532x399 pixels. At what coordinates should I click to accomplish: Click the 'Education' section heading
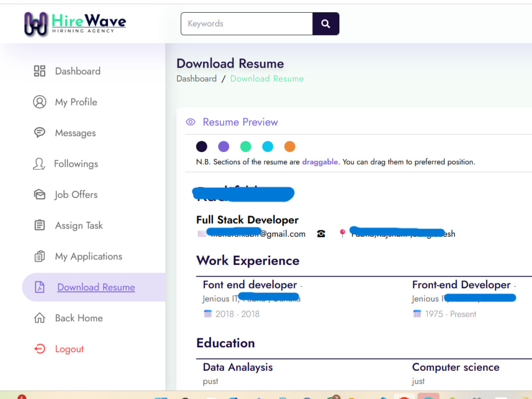pos(226,343)
